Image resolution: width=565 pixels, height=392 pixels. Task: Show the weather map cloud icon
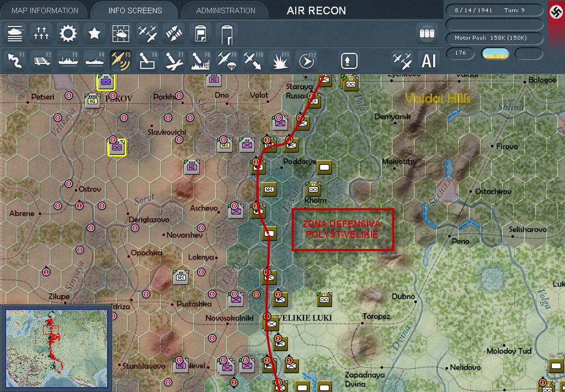coord(121,34)
